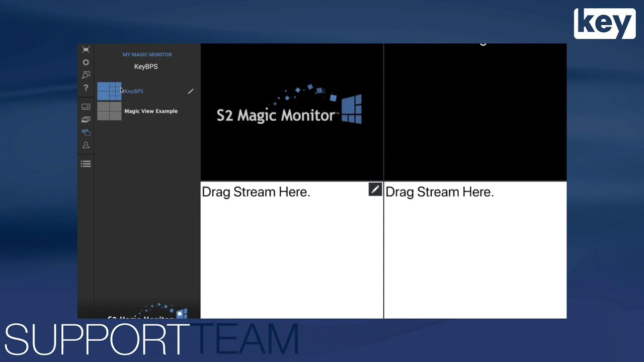Select the blue KeyBPS layout thumbnail
The height and width of the screenshot is (362, 644).
pos(109,91)
